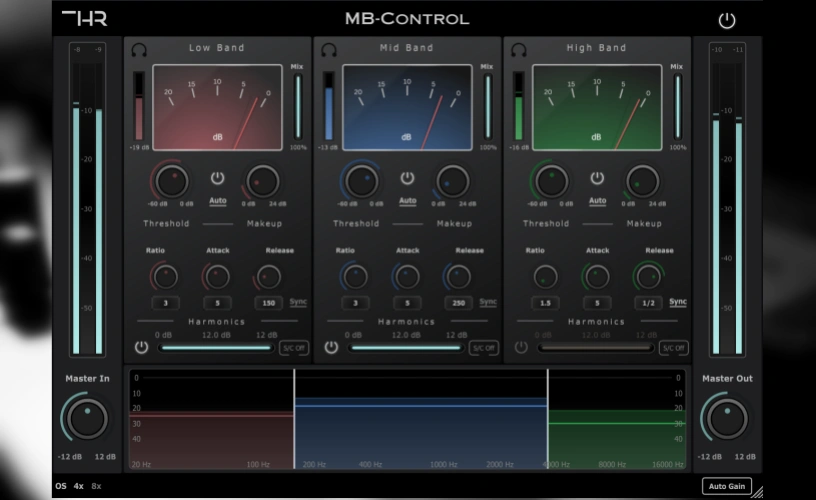Solo the High Band with headphone icon
Viewport: 816px width, 500px height.
pos(519,50)
